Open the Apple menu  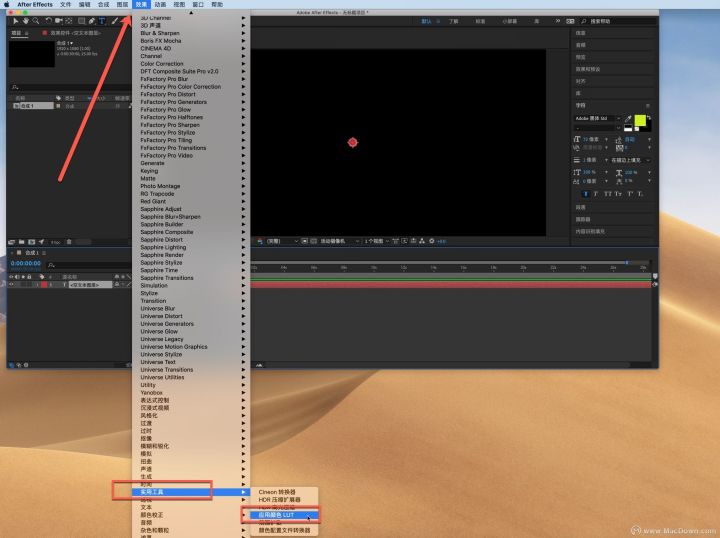pos(7,4)
